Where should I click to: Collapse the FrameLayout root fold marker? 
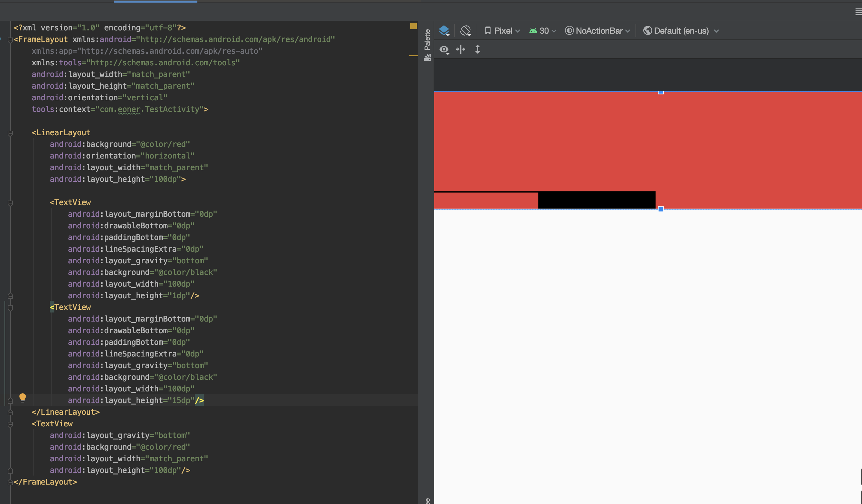[x=10, y=40]
